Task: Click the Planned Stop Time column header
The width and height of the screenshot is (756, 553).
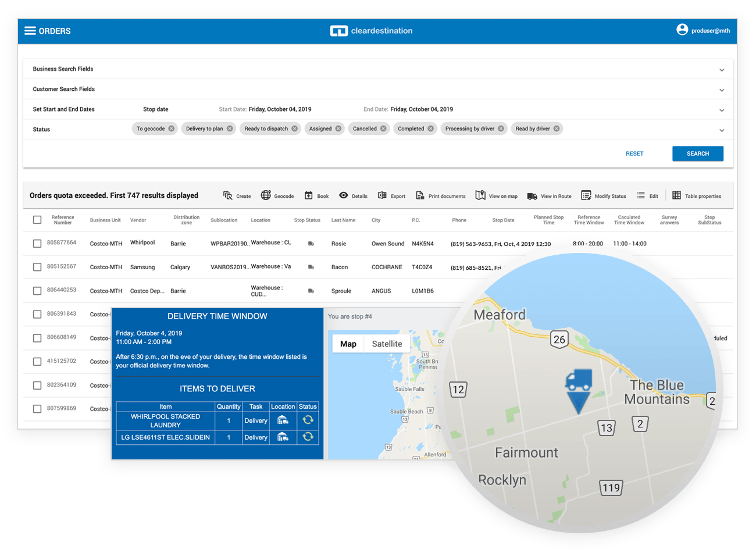Action: (548, 220)
